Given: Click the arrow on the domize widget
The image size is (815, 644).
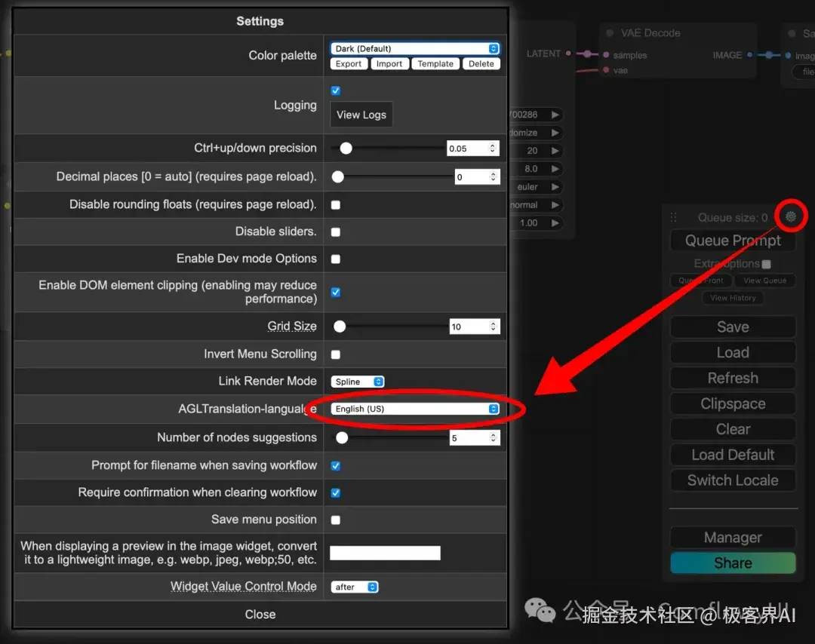Looking at the screenshot, I should (555, 133).
